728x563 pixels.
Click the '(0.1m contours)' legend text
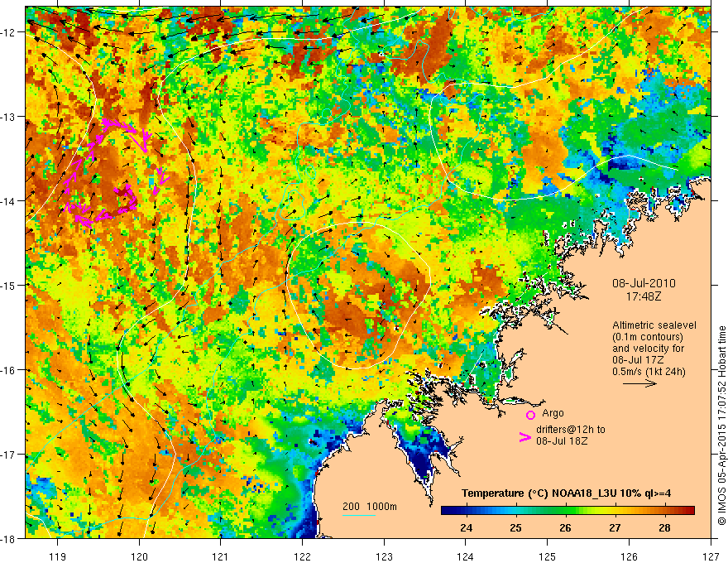647,337
